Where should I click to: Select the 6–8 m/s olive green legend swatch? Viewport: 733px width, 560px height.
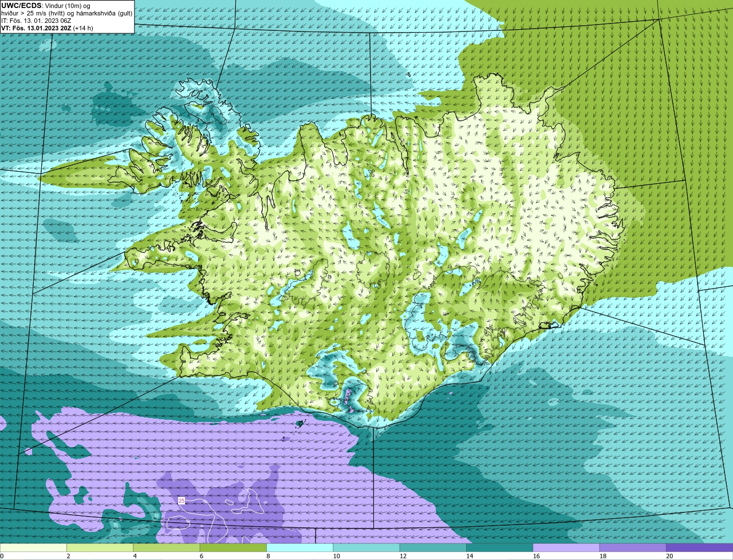coord(233,548)
